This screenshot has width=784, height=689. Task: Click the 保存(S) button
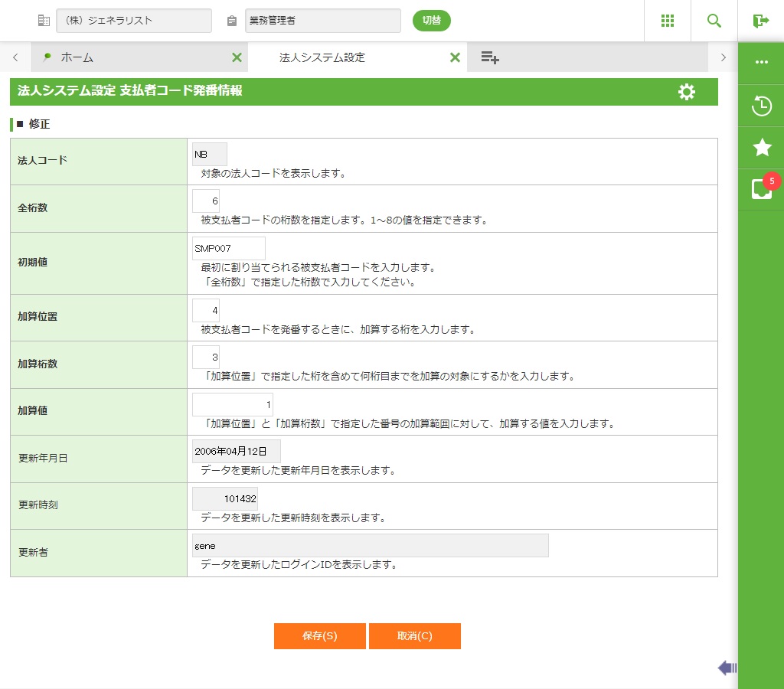click(319, 636)
